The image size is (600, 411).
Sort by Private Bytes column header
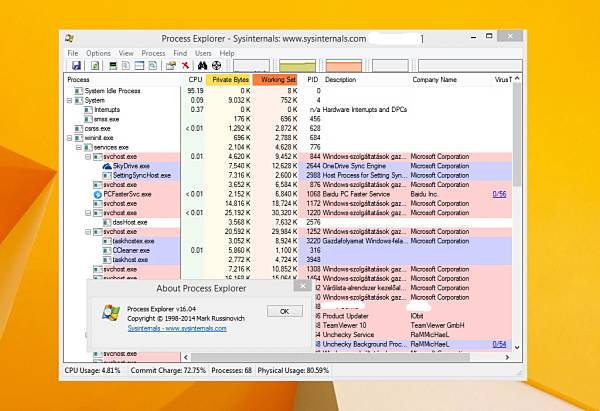[x=229, y=80]
